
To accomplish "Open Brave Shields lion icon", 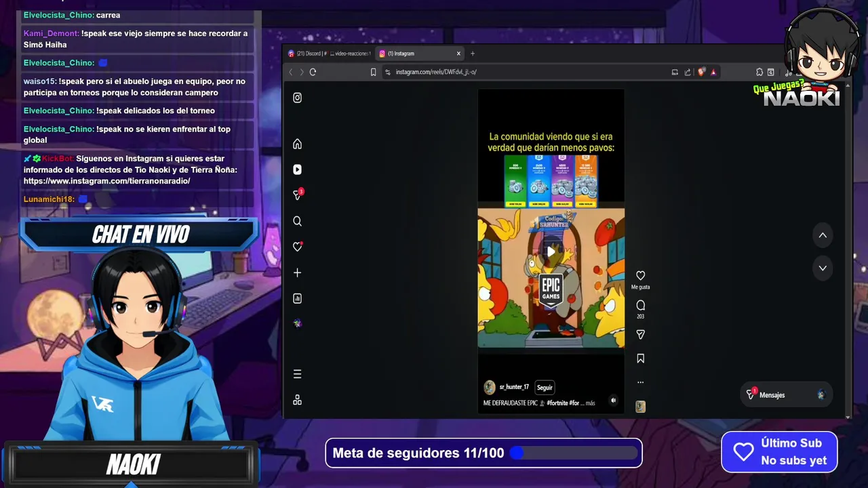I will tap(701, 72).
